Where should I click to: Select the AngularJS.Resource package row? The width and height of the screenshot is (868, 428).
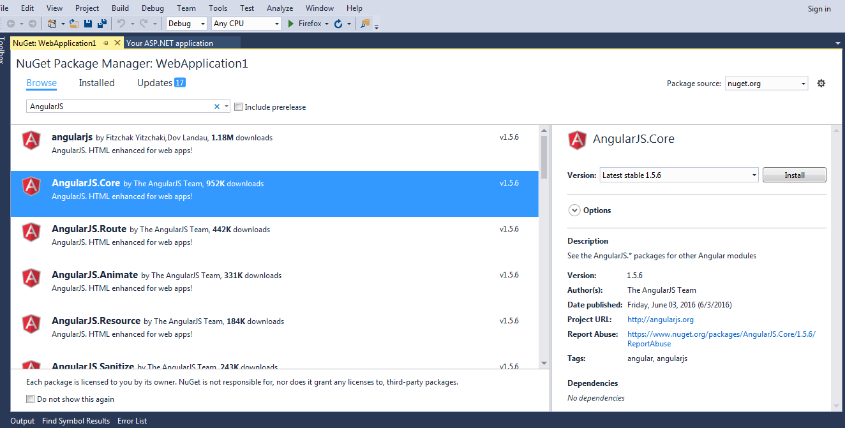[x=274, y=332]
